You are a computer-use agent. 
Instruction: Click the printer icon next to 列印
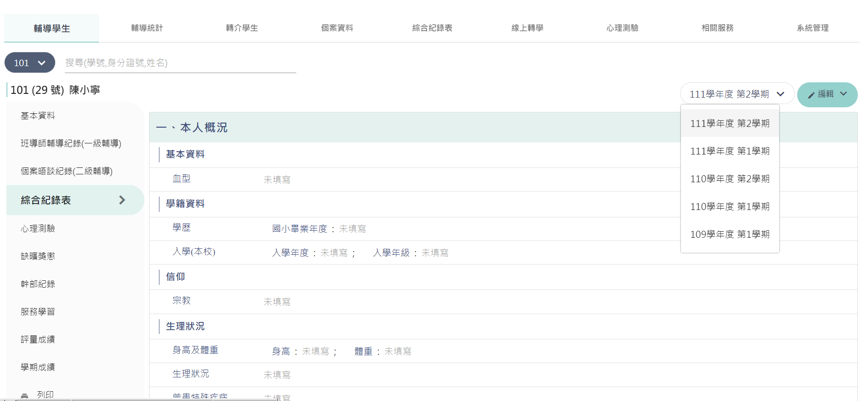[25, 395]
